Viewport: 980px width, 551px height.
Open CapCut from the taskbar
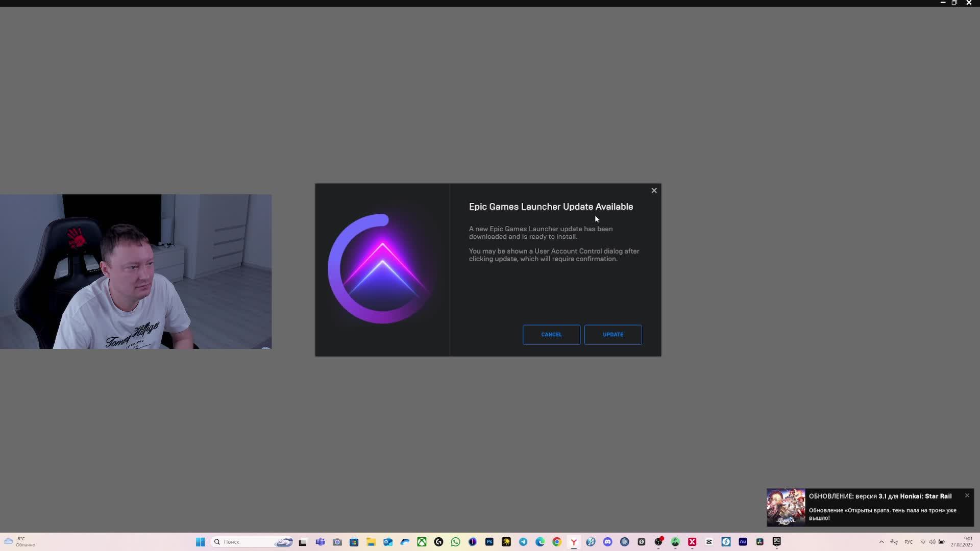coord(709,542)
